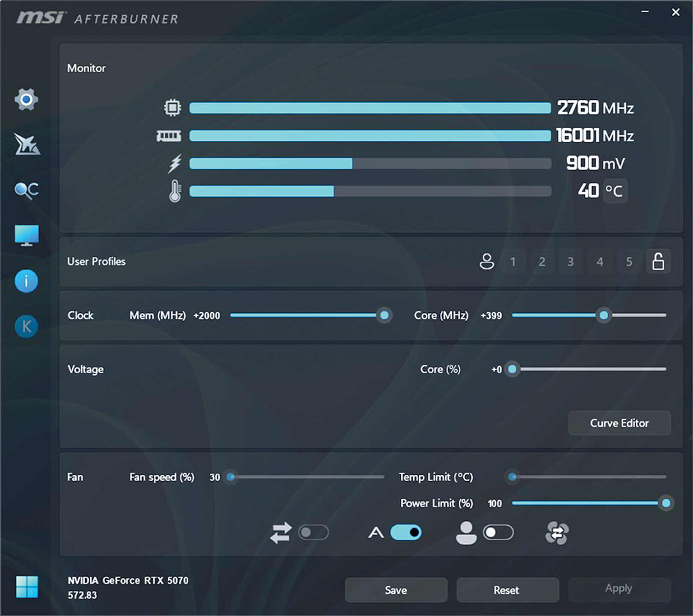This screenshot has width=693, height=616.
Task: Open the Curve Editor
Action: [619, 423]
